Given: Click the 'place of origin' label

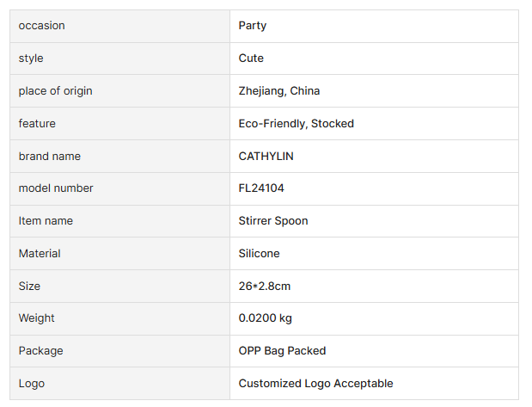Looking at the screenshot, I should (x=55, y=91).
